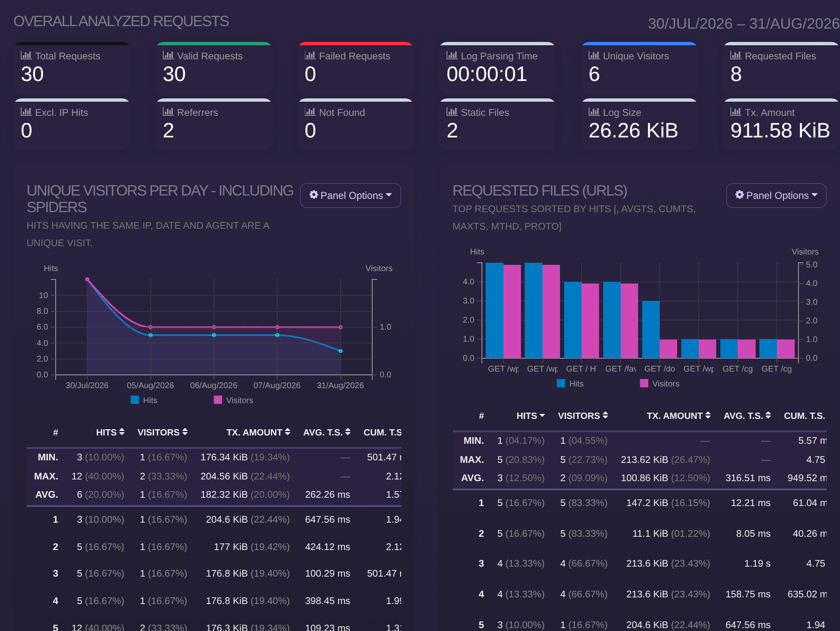This screenshot has width=840, height=631.
Task: Click the 30/Jul/2026 data point on line chart
Action: pos(87,279)
